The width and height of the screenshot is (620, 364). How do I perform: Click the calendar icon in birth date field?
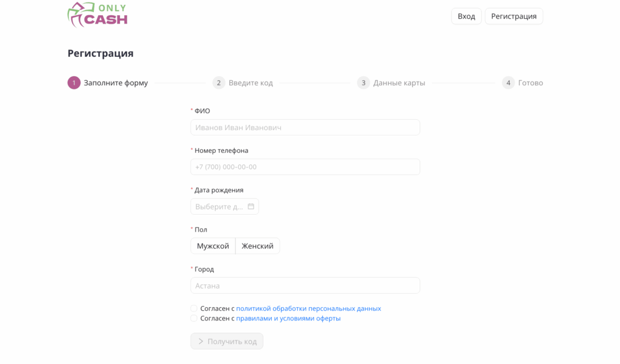(x=251, y=207)
